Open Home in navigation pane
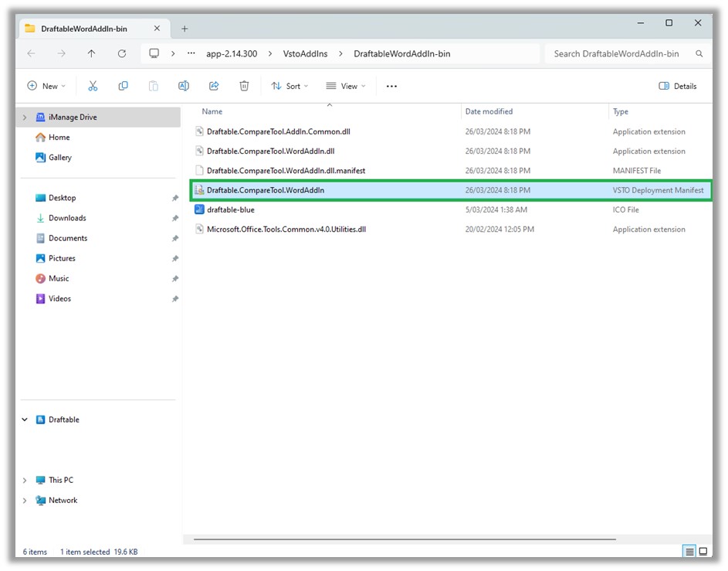Image resolution: width=728 pixels, height=571 pixels. [x=59, y=138]
